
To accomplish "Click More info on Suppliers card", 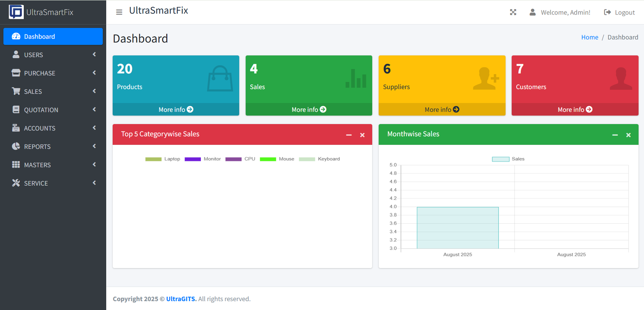I will [x=442, y=109].
